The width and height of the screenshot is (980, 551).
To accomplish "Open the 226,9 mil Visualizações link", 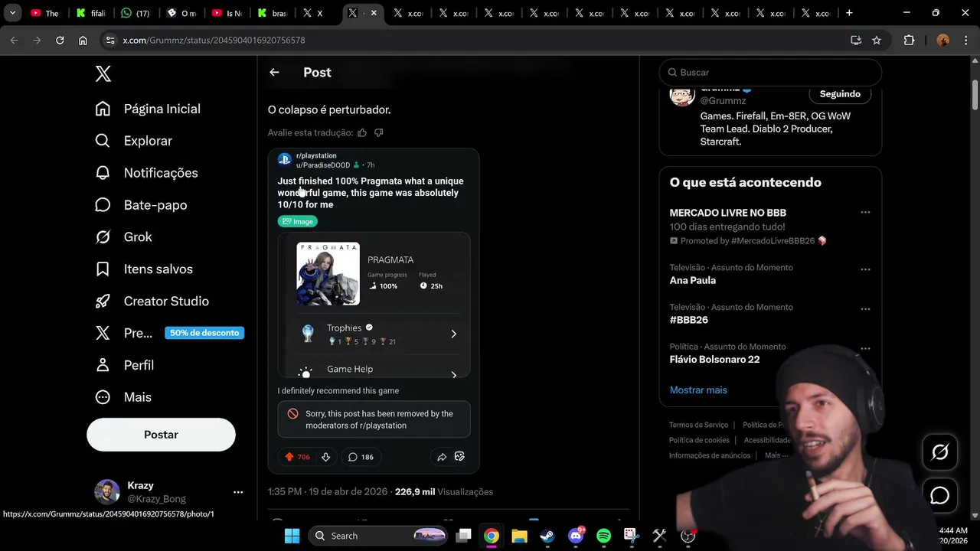I will click(444, 491).
